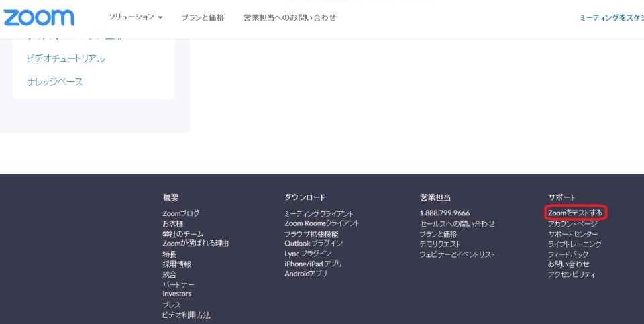Click sales phone number 1.888.799.9666

click(445, 213)
